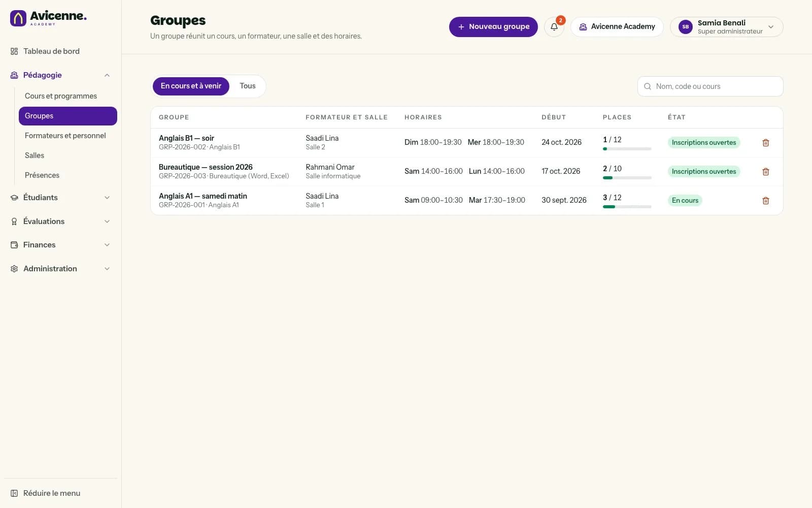Viewport: 812px width, 508px height.
Task: Click the GROUPE column header
Action: point(174,117)
